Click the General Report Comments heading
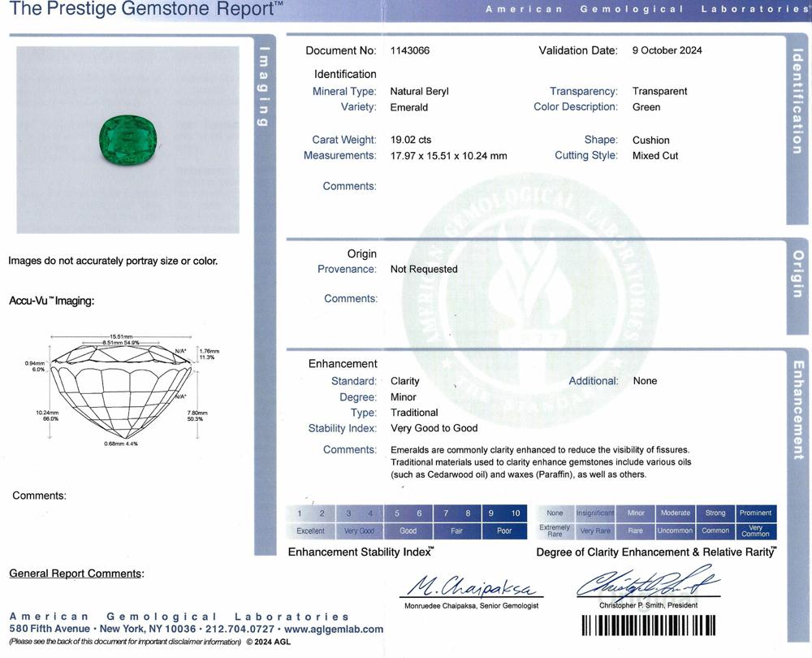This screenshot has width=812, height=658. pos(76,574)
